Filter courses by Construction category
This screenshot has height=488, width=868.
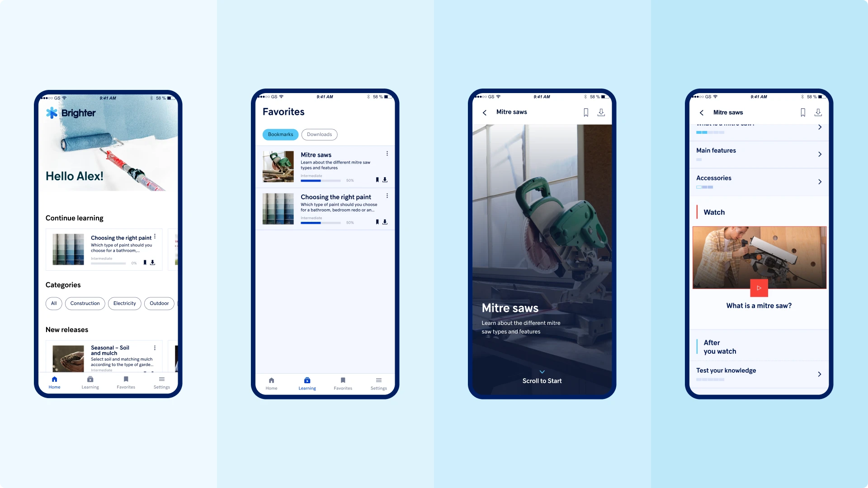pyautogui.click(x=85, y=303)
